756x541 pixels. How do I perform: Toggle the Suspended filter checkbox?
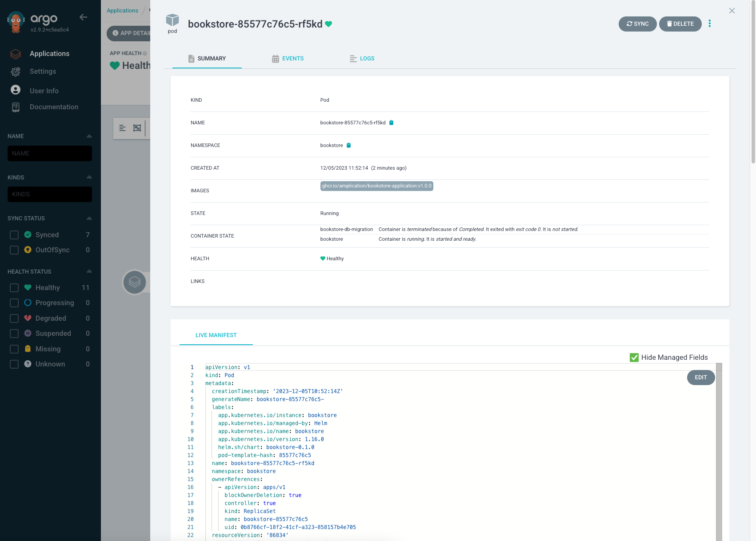point(14,334)
